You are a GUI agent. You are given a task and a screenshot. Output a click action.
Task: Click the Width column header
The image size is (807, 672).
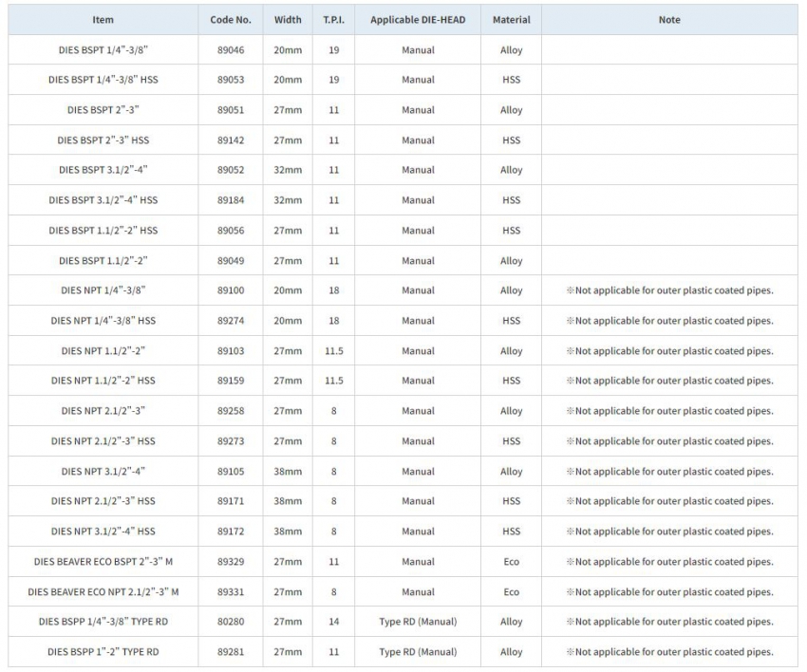288,20
